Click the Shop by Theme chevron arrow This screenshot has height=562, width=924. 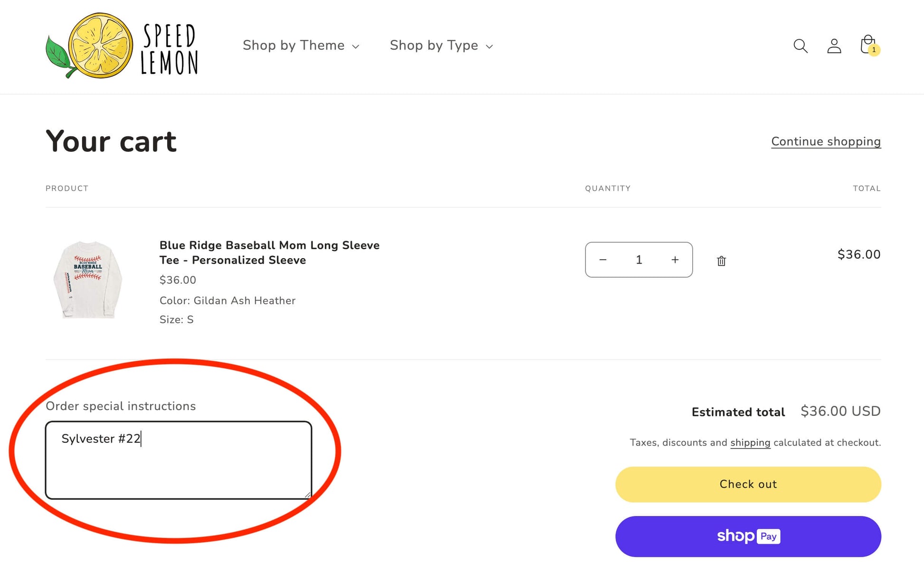356,47
